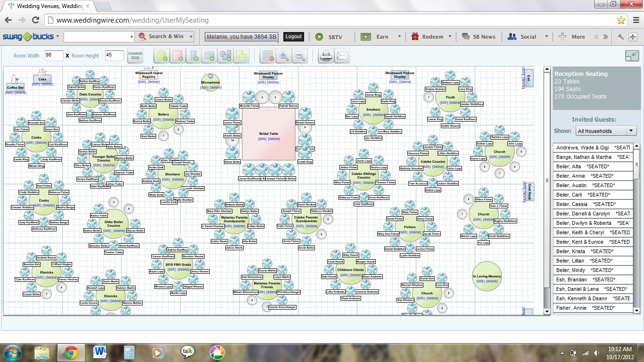
Task: Expand the Earn menu dropdown
Action: 398,36
